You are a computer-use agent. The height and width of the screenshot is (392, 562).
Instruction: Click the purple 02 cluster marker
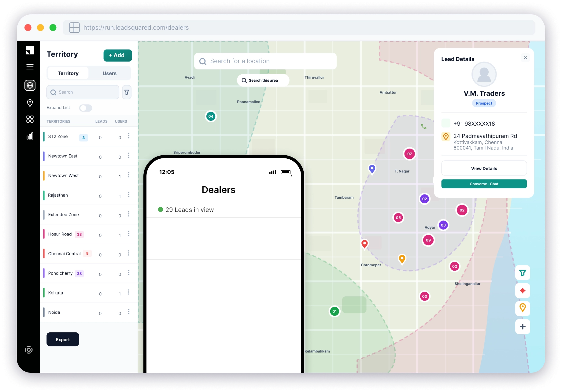click(424, 199)
